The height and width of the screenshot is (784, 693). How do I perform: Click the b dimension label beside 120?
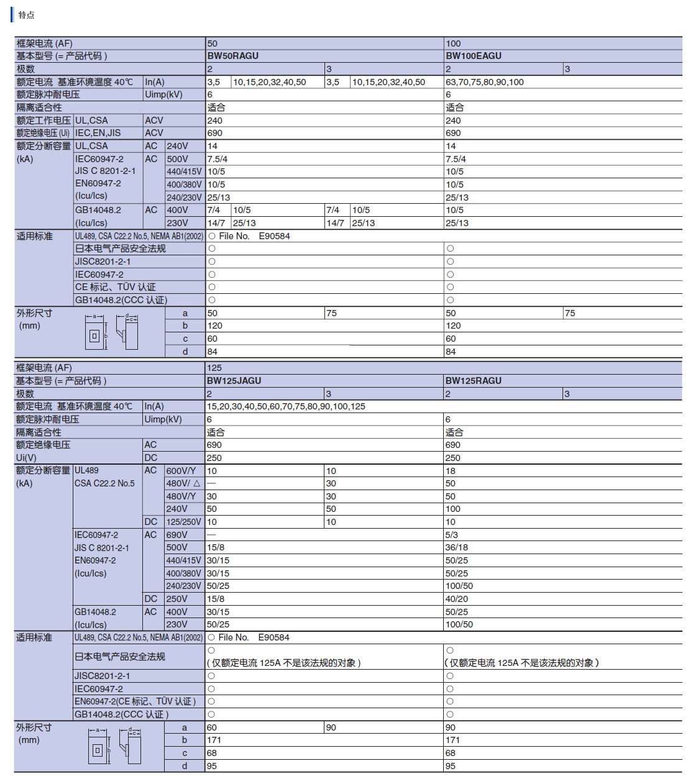(185, 326)
